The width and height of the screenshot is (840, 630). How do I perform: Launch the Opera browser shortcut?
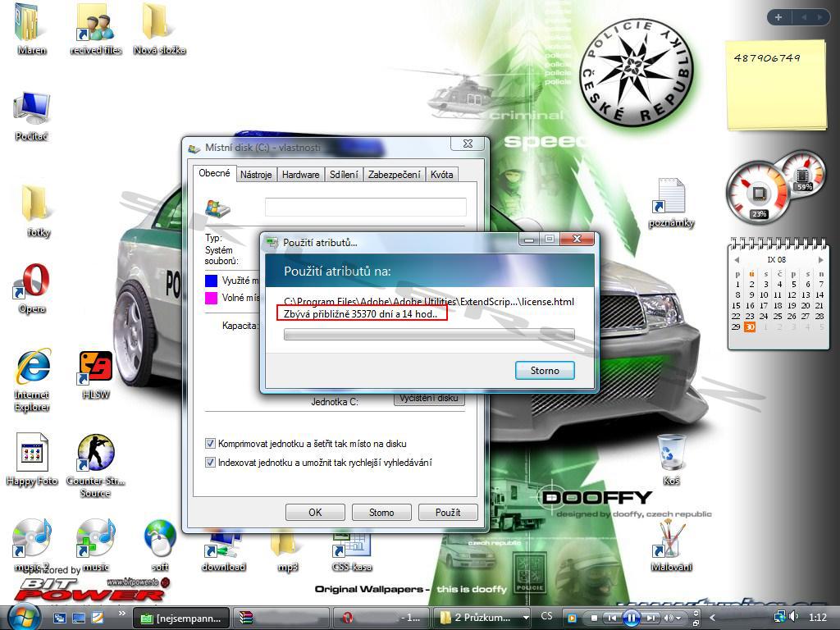(x=32, y=288)
